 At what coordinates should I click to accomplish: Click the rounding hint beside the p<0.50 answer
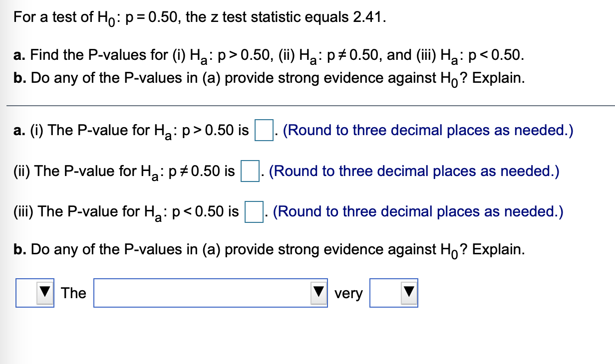(418, 212)
